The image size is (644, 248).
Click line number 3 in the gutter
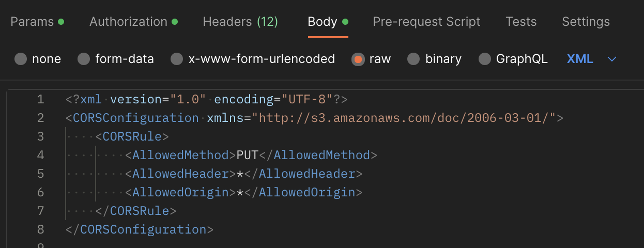coord(41,136)
